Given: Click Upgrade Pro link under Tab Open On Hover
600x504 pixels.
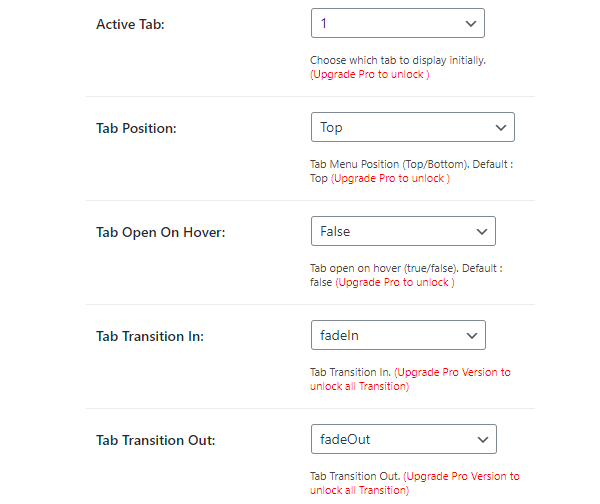Looking at the screenshot, I should click(x=395, y=283).
